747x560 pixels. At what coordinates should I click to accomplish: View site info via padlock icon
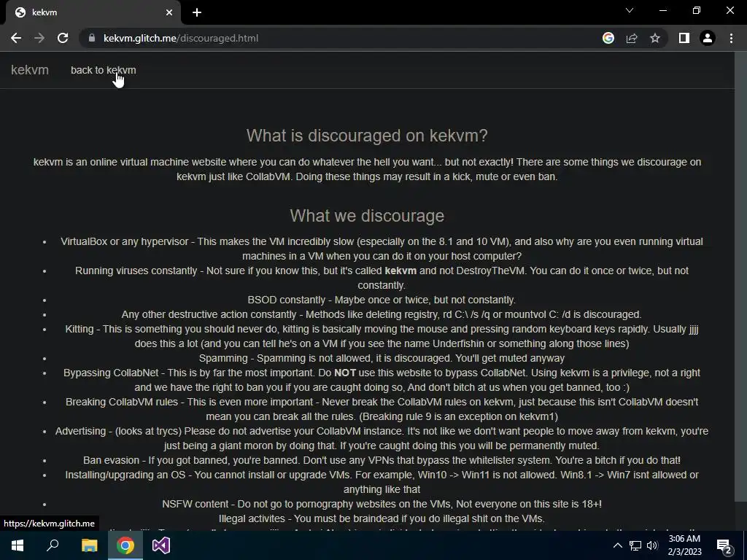click(92, 38)
